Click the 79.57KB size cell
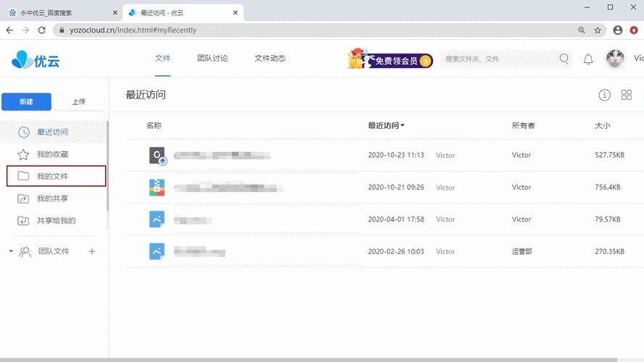The width and height of the screenshot is (644, 362). [608, 219]
